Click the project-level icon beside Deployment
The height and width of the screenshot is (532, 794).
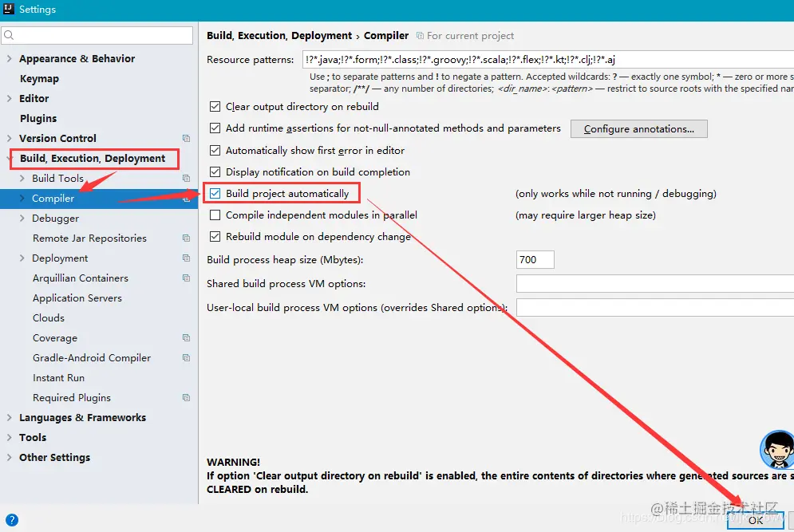tap(187, 258)
